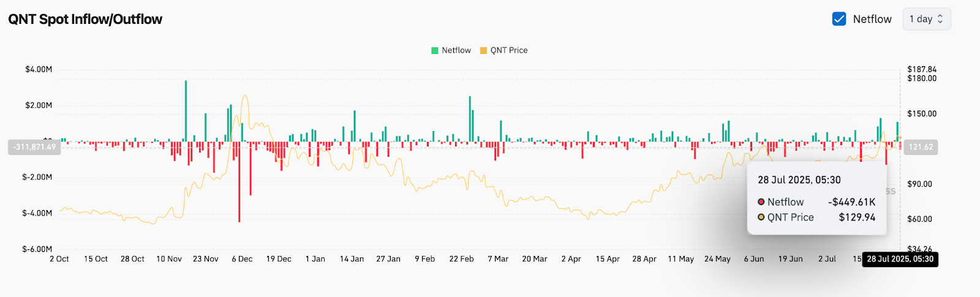Click the QNT Spot Inflow/Outflow title
The image size is (980, 297).
[85, 19]
